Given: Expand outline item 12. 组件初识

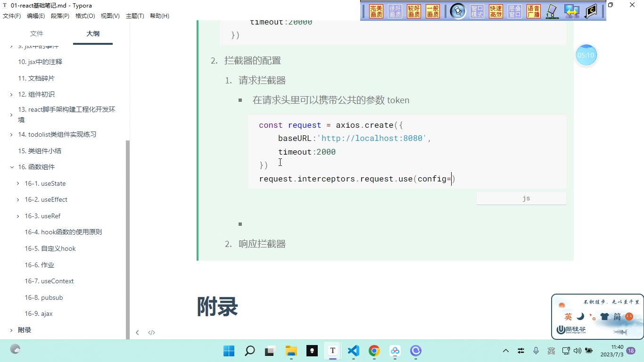Looking at the screenshot, I should pos(11,94).
